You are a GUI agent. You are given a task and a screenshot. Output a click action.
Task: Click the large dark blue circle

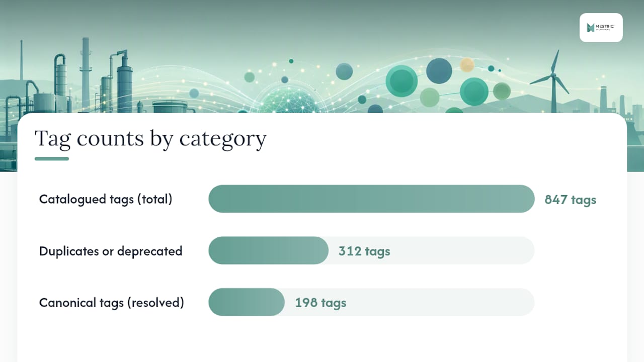[x=439, y=71]
